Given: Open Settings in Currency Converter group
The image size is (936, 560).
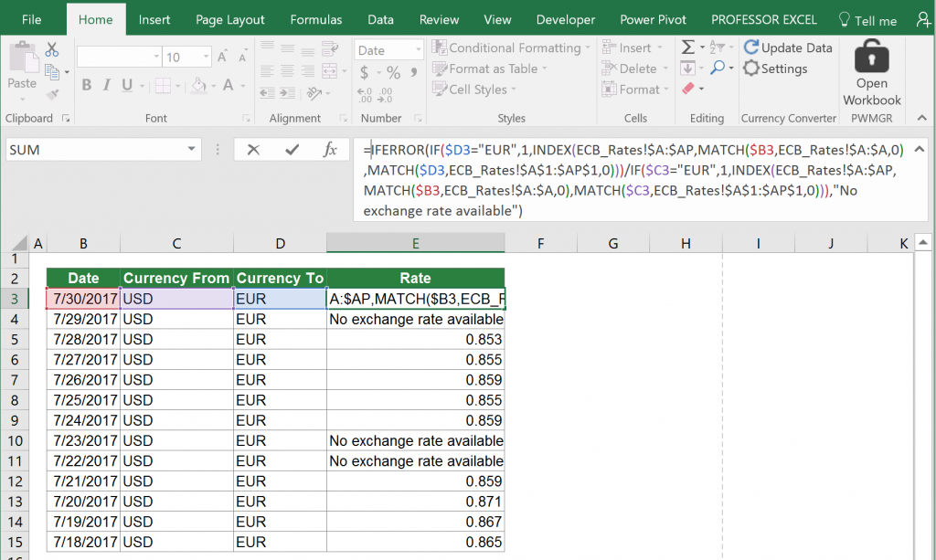Looking at the screenshot, I should point(782,68).
